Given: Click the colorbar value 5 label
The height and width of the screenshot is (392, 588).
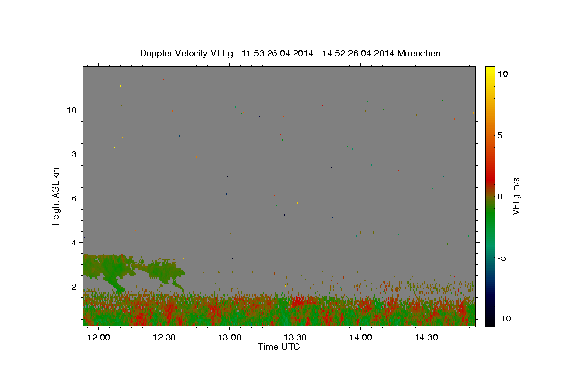Looking at the screenshot, I should (x=500, y=135).
